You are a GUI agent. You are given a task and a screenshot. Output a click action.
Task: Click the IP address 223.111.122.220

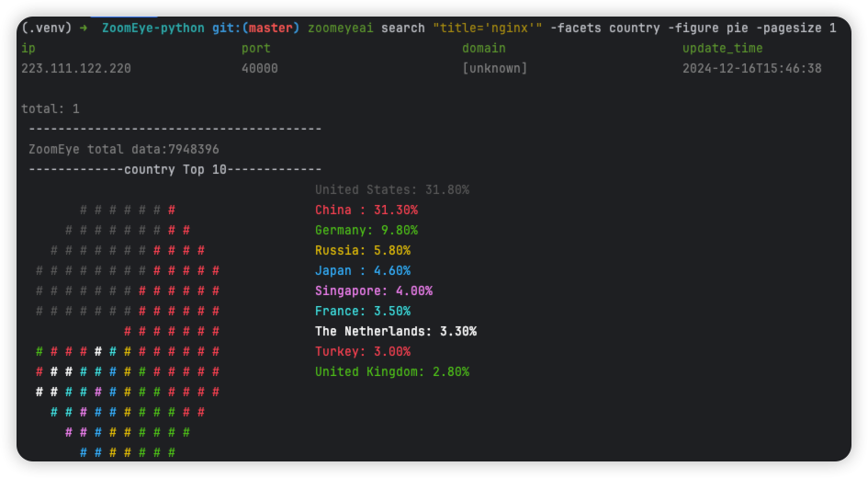click(76, 69)
